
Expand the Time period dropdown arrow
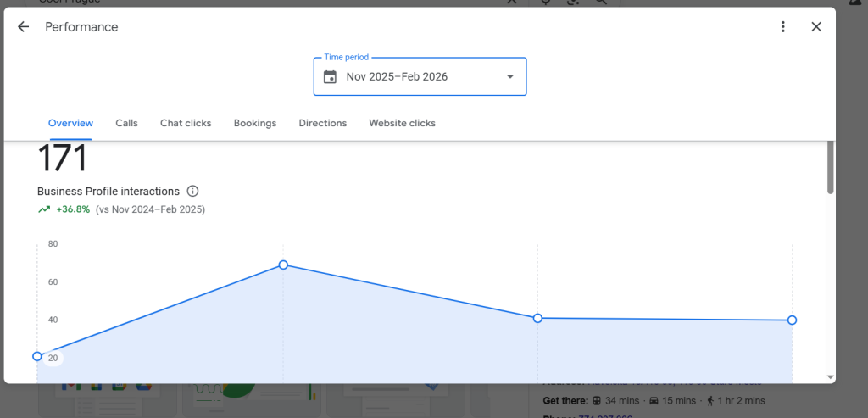click(x=510, y=77)
